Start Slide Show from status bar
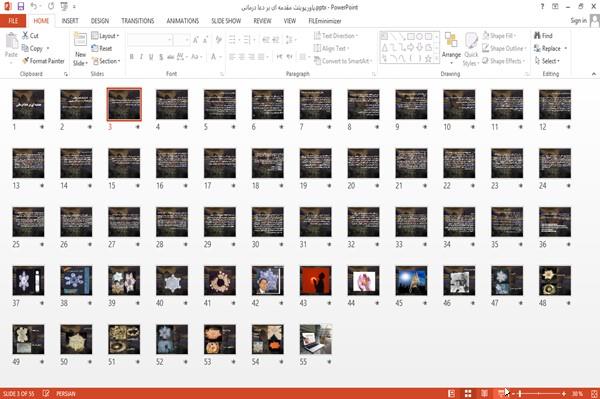600x399 pixels. click(501, 393)
